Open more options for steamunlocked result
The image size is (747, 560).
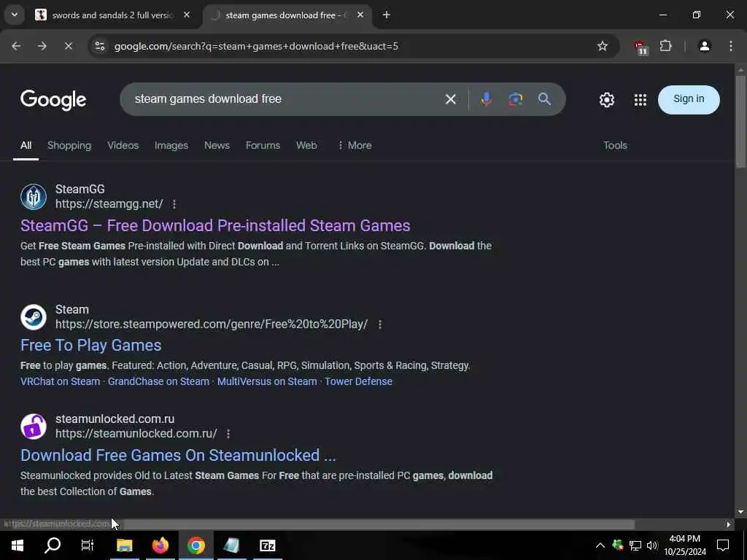[228, 434]
